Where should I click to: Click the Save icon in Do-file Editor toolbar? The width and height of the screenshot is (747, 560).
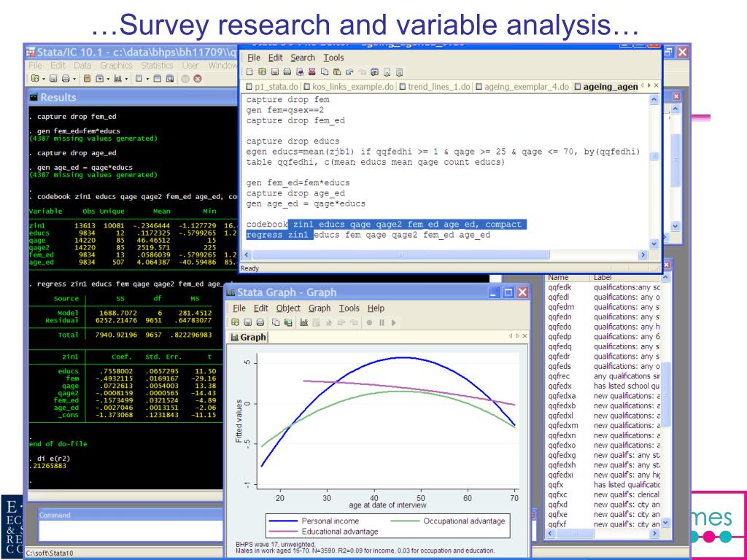(274, 72)
